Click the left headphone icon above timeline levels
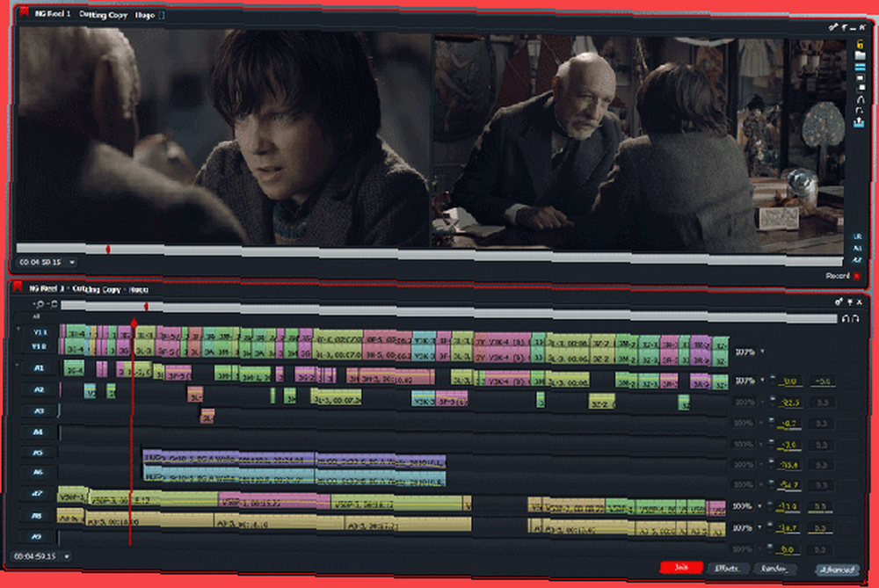 click(x=846, y=319)
